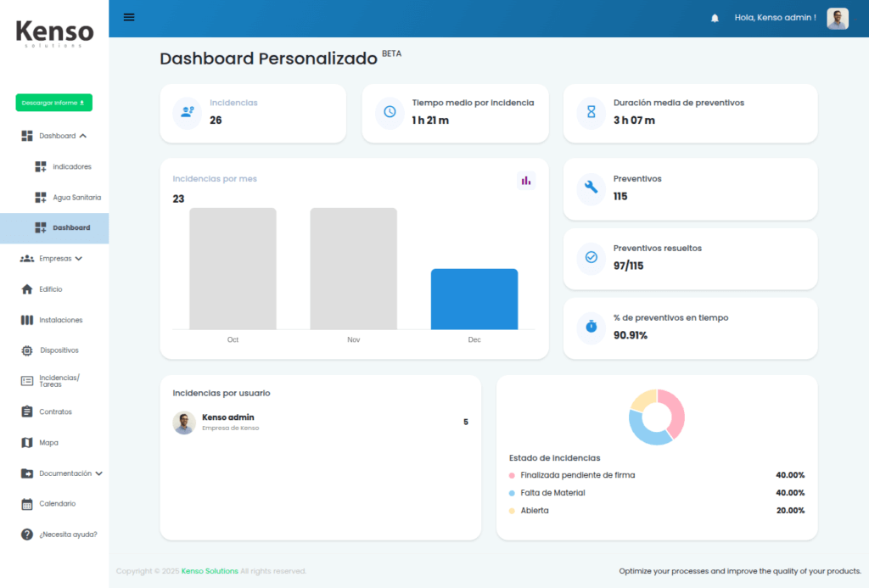The width and height of the screenshot is (869, 588).
Task: Click the stopwatch icon on preventivos en tiempo
Action: [591, 327]
